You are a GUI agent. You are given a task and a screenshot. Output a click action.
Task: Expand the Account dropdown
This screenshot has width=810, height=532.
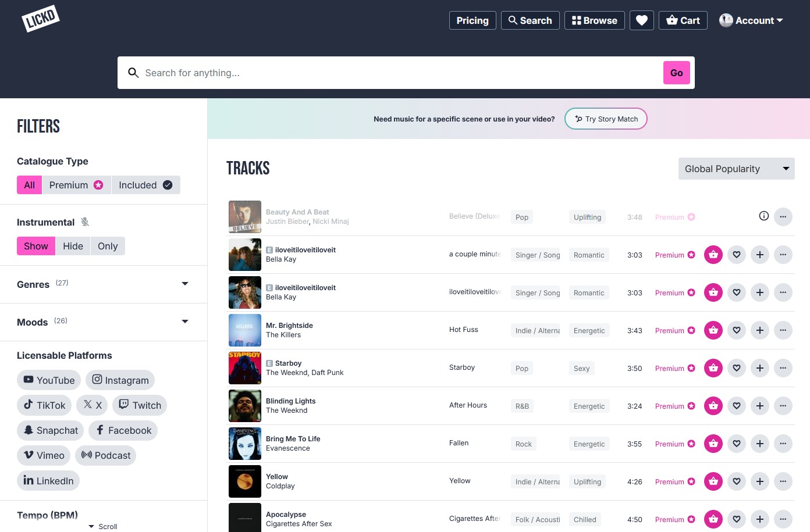751,20
